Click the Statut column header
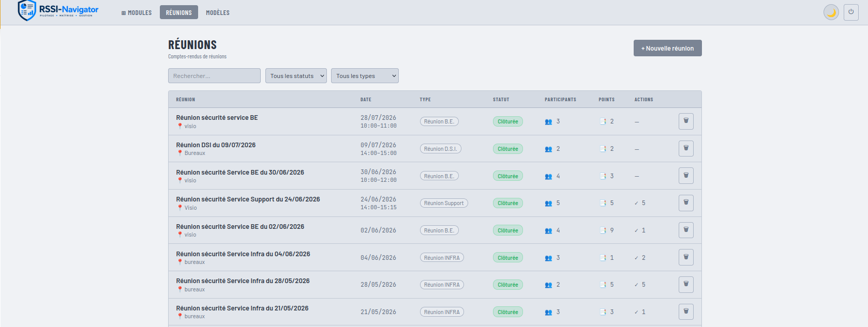This screenshot has height=327, width=868. click(501, 100)
